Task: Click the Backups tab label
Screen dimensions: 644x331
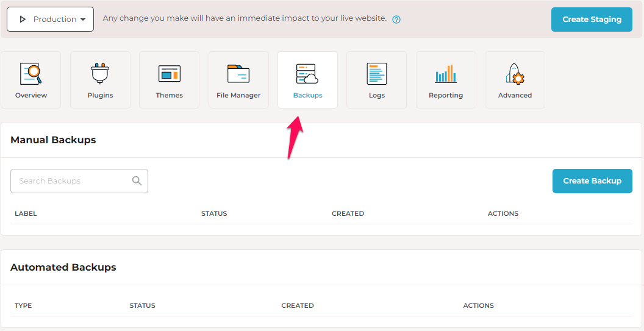Action: click(307, 95)
